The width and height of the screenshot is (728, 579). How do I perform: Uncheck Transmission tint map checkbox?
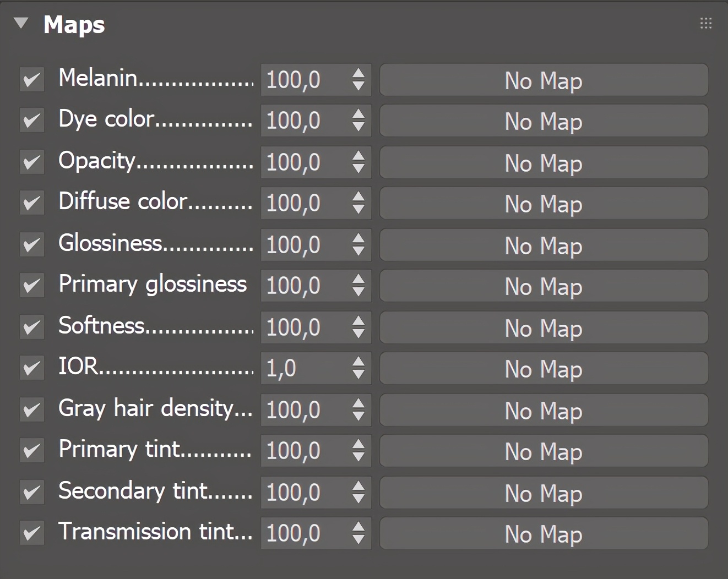point(32,533)
